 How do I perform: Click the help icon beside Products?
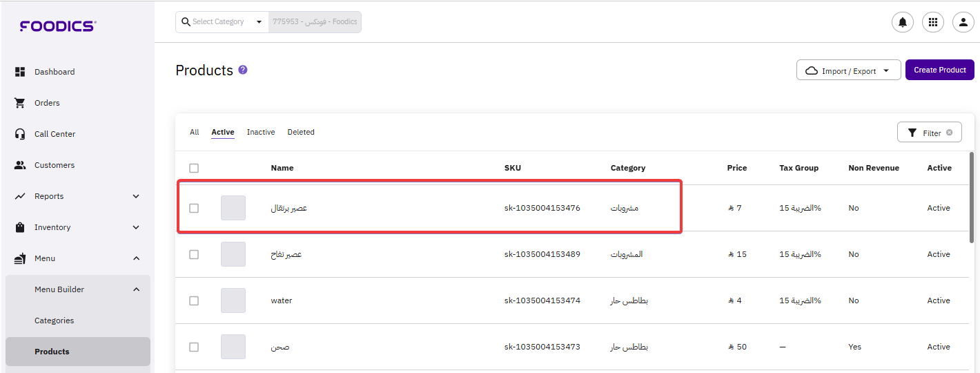click(243, 70)
